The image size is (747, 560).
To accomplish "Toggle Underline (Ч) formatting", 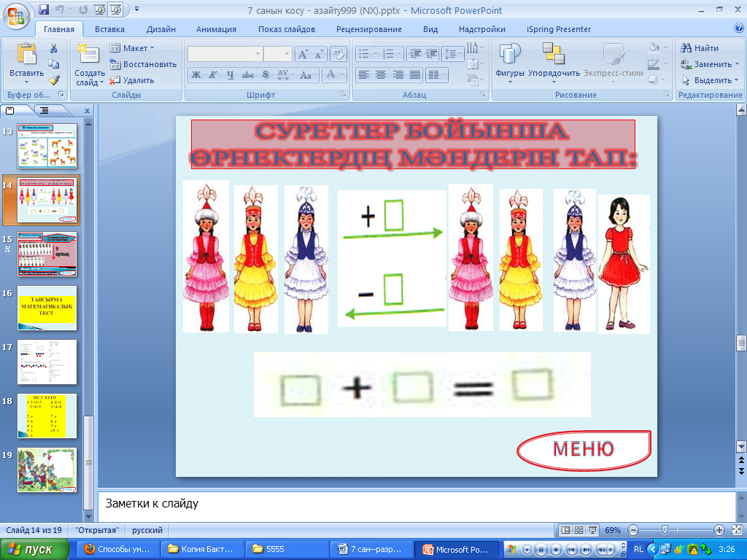I will pos(230,75).
